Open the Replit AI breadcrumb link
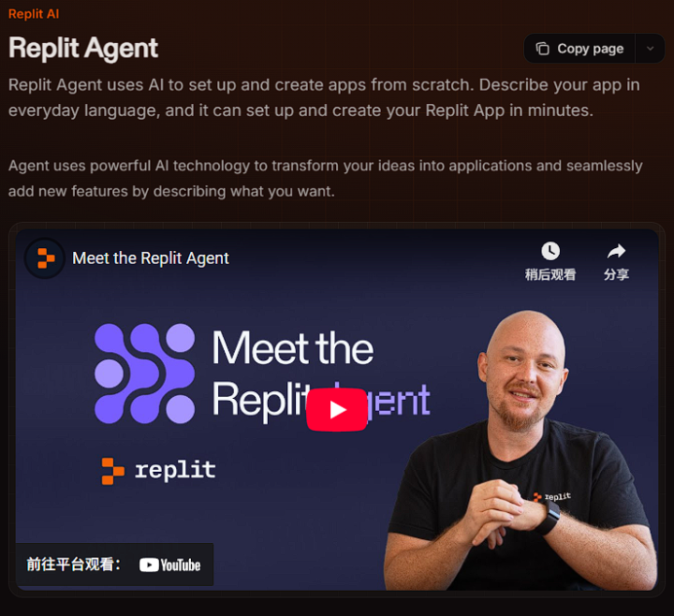This screenshot has height=616, width=674. 34,14
